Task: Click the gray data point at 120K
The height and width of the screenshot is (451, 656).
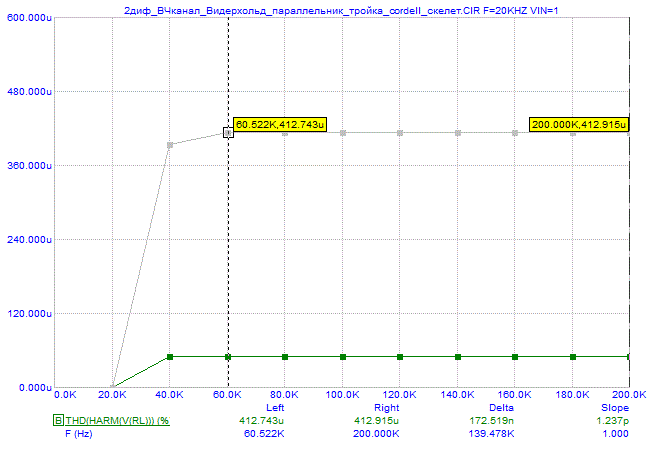Action: point(400,133)
